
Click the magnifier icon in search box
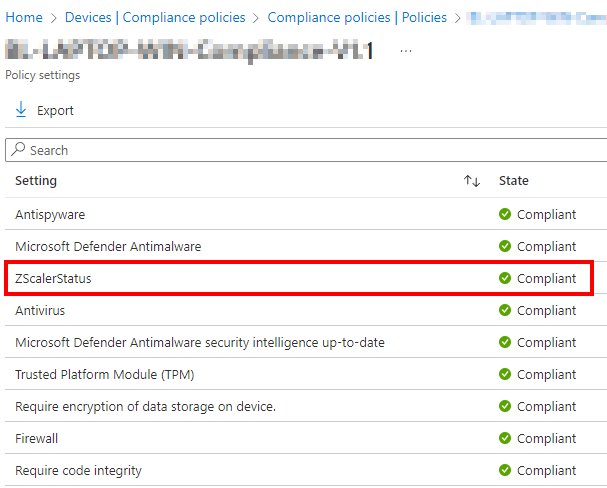[x=18, y=149]
